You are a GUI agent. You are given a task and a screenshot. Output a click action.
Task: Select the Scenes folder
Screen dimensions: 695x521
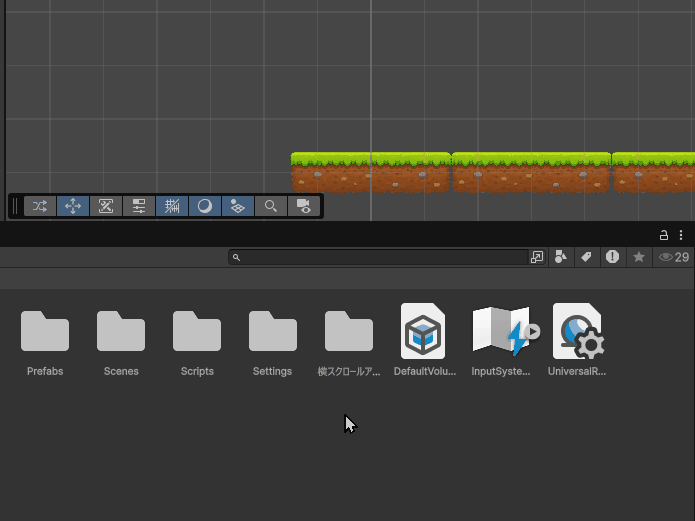click(x=121, y=331)
